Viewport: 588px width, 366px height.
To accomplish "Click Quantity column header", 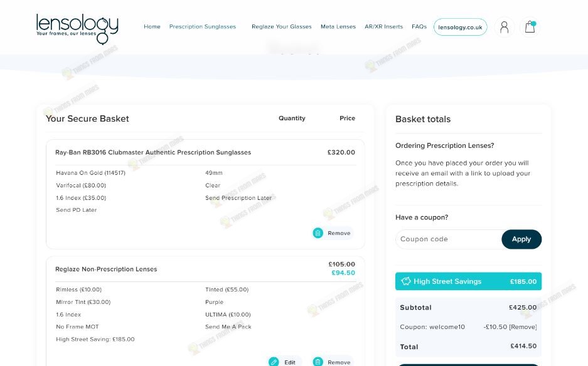I will 292,118.
